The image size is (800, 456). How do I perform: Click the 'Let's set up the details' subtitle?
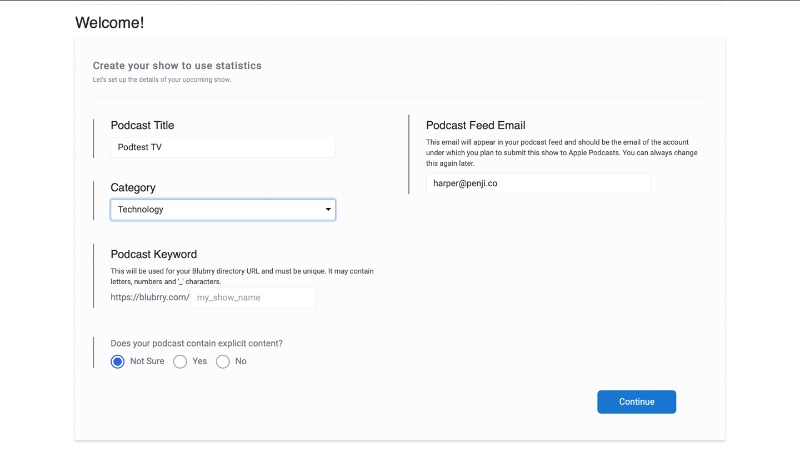point(162,80)
